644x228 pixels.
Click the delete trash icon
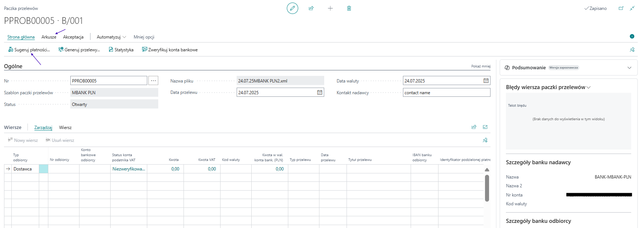point(349,8)
